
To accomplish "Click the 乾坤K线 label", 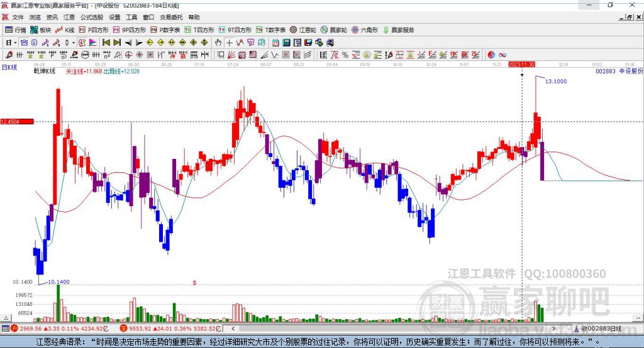I will 45,72.
